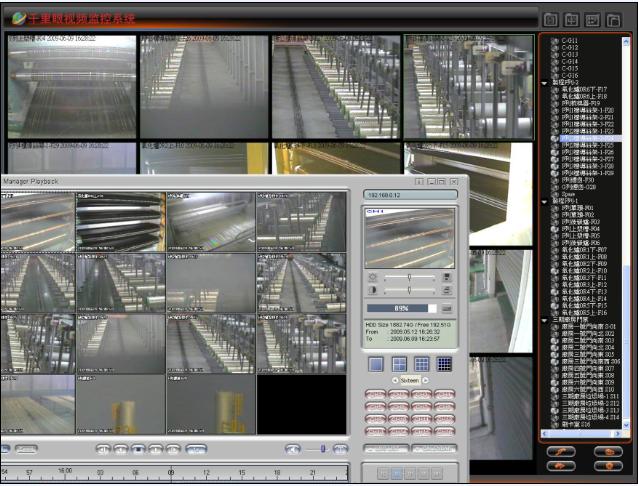This screenshot has height=486, width=638.
Task: Click upper-right orange button below camera tree
Action: tap(608, 451)
